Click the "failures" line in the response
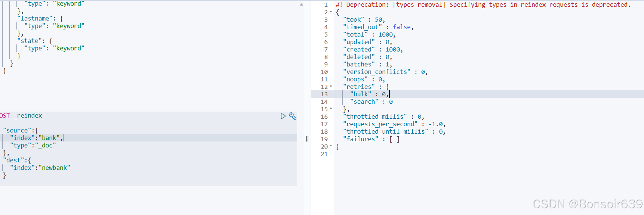The width and height of the screenshot is (644, 215). [x=372, y=139]
